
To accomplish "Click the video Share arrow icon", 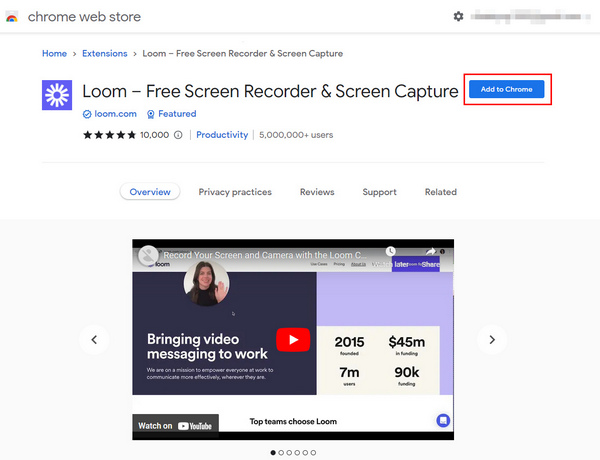I will (x=430, y=251).
